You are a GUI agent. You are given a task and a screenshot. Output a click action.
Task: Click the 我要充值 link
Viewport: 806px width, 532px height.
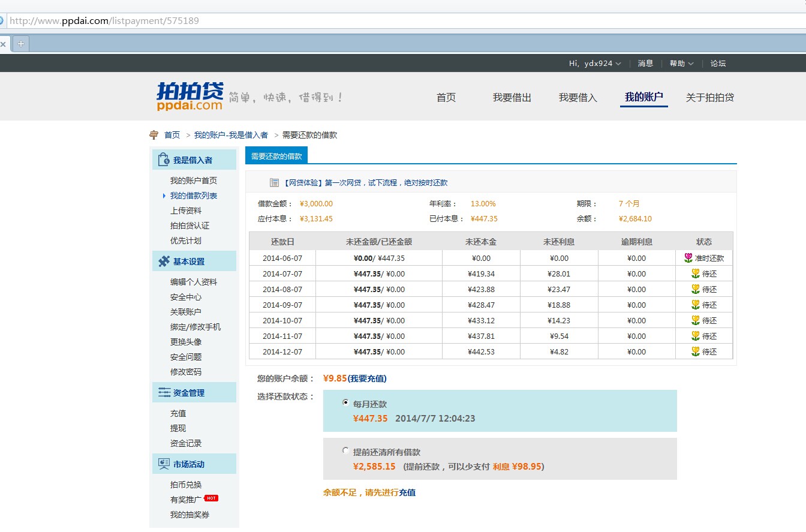tap(367, 378)
